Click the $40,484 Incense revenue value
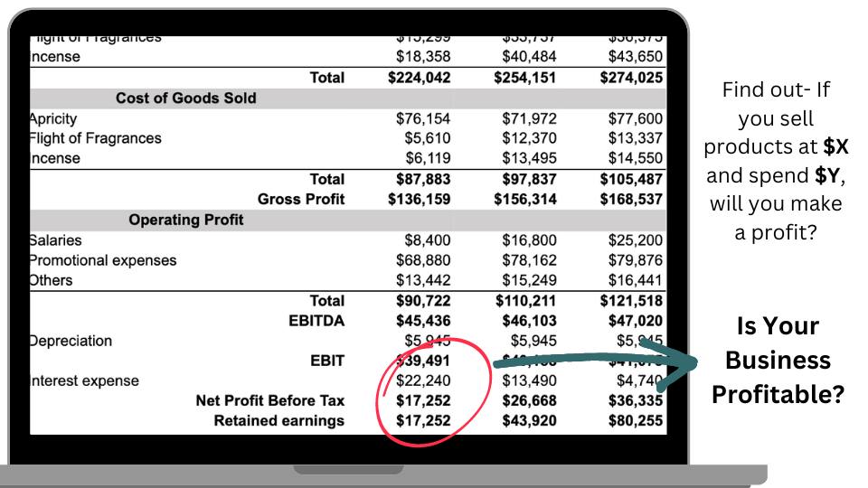 coord(529,56)
